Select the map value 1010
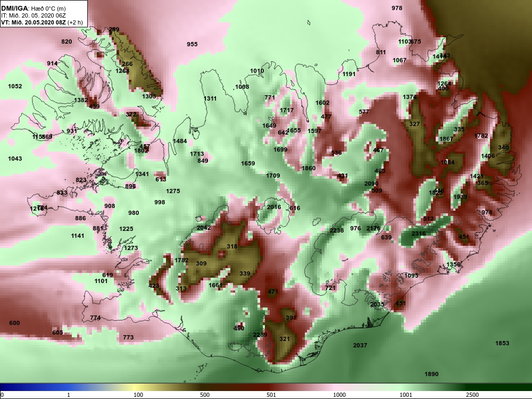532x399 pixels. pyautogui.click(x=257, y=71)
